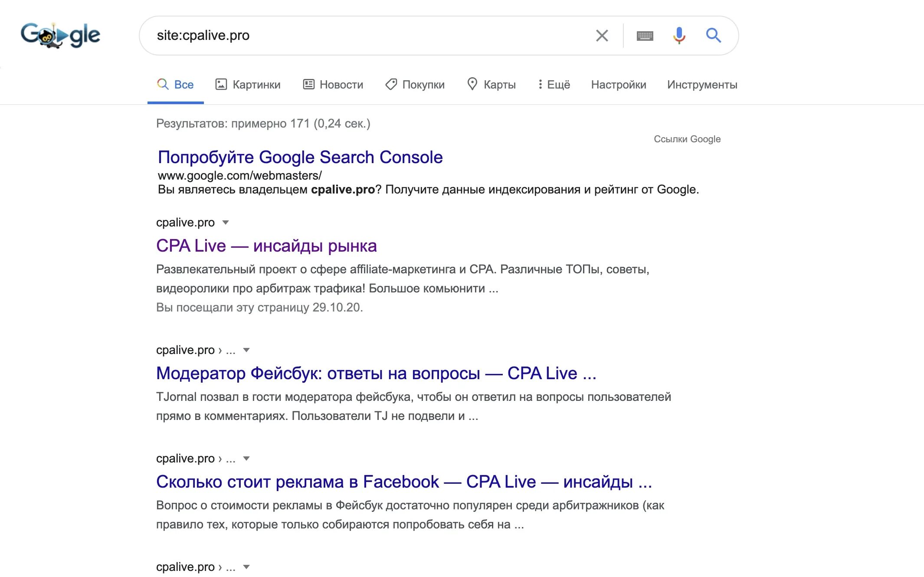Open the Карты tab

tap(491, 85)
